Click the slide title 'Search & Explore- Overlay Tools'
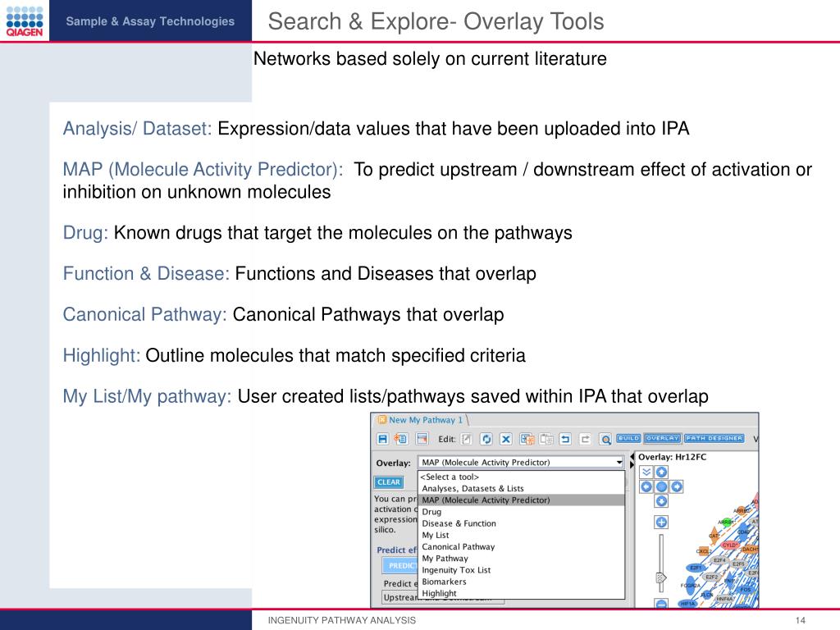840x630 pixels. (x=436, y=21)
